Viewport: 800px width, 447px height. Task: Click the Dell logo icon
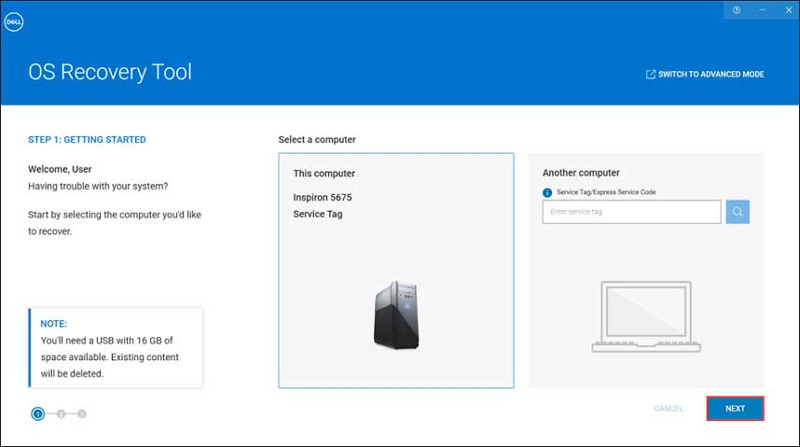coord(14,22)
